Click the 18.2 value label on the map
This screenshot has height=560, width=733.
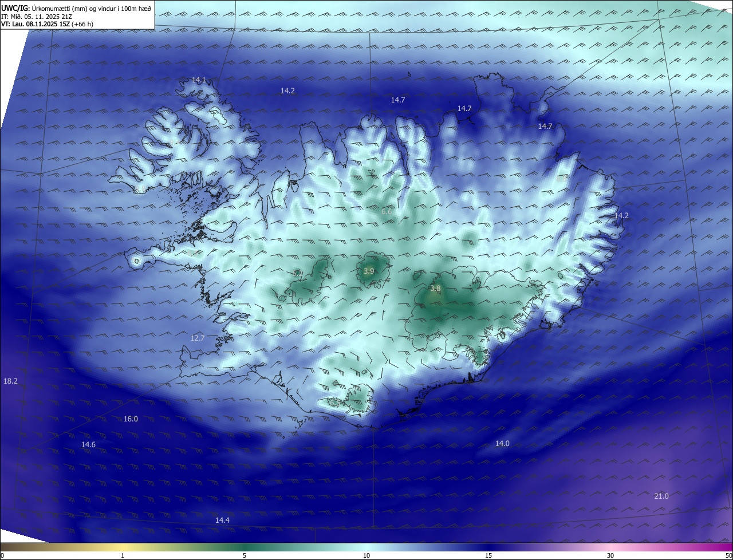(10, 381)
